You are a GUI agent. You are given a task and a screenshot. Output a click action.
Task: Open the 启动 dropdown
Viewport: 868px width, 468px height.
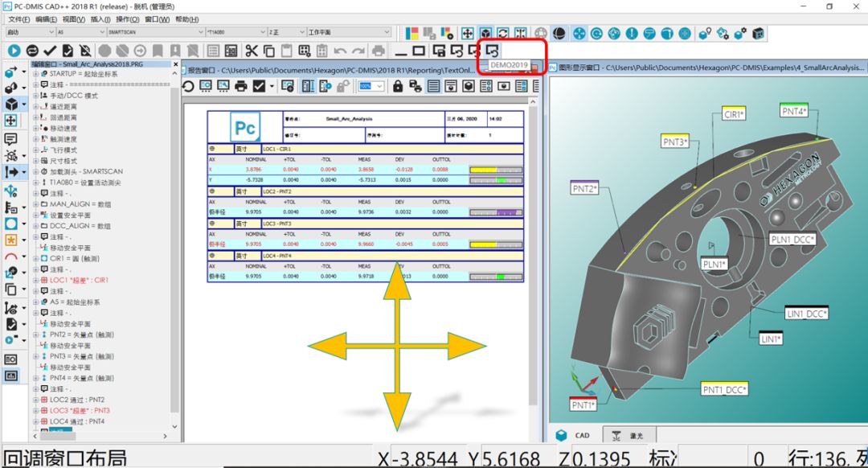tap(31, 32)
